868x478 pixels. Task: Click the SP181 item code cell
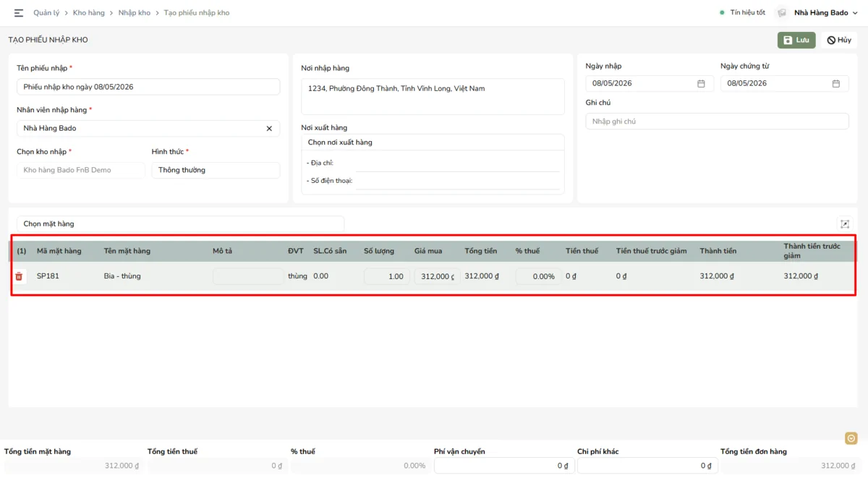click(x=48, y=276)
